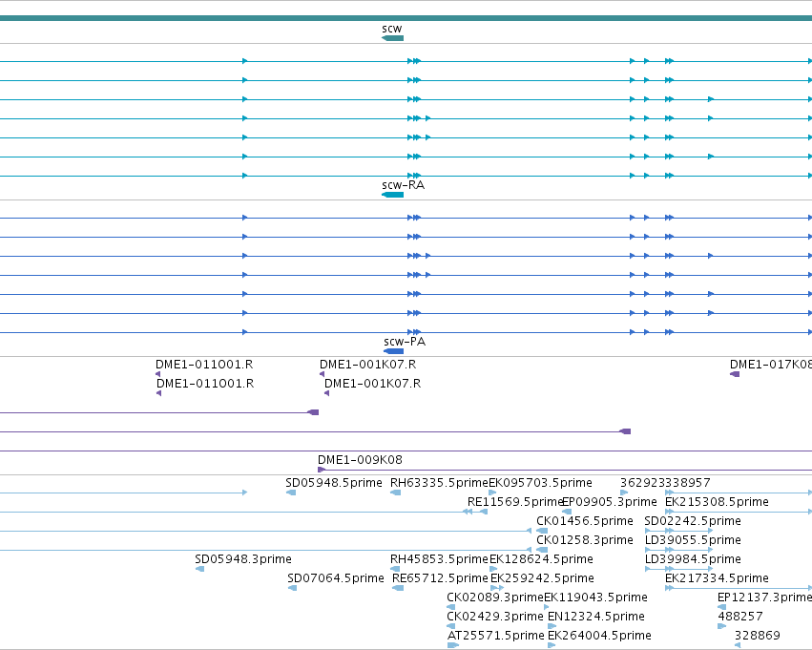Select the 488257 label

740,617
